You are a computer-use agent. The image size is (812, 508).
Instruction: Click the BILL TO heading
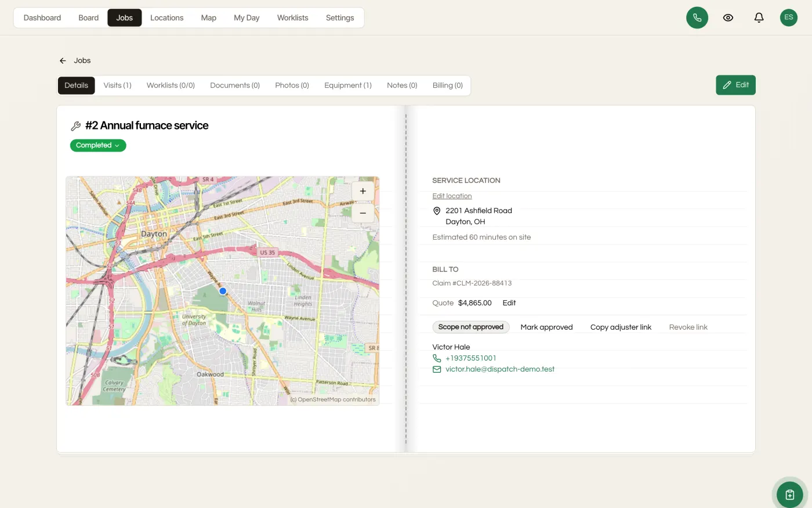[x=445, y=269]
